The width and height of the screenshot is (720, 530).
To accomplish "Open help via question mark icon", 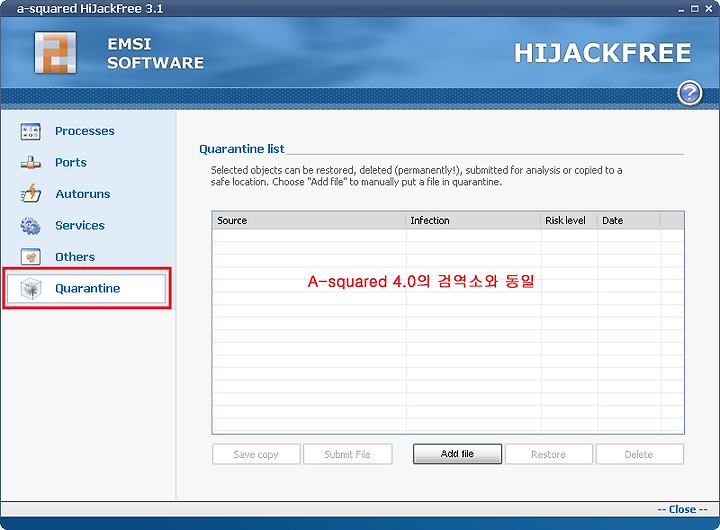I will (689, 93).
